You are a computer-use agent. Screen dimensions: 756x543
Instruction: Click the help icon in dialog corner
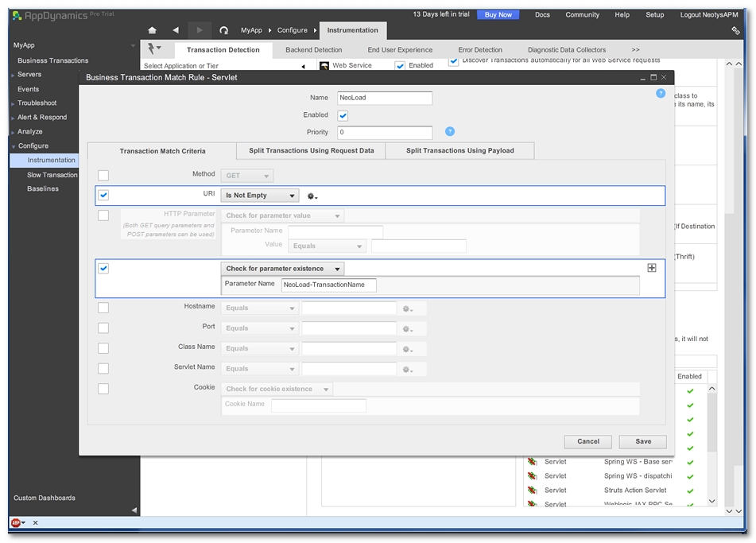[661, 93]
